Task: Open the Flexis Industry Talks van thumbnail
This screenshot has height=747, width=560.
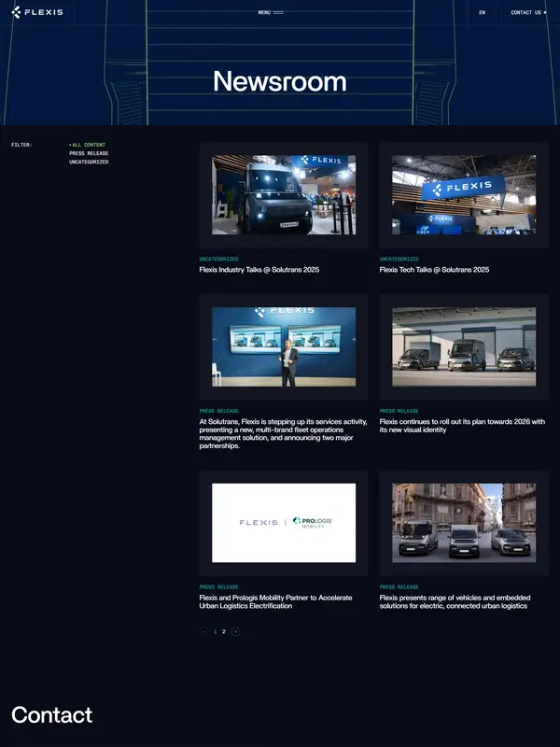Action: 284,194
